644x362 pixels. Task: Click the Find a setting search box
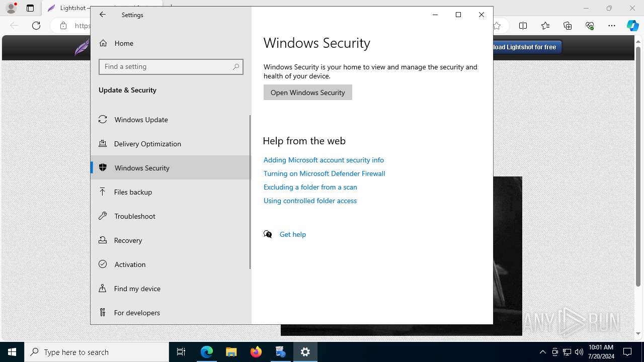click(x=171, y=66)
